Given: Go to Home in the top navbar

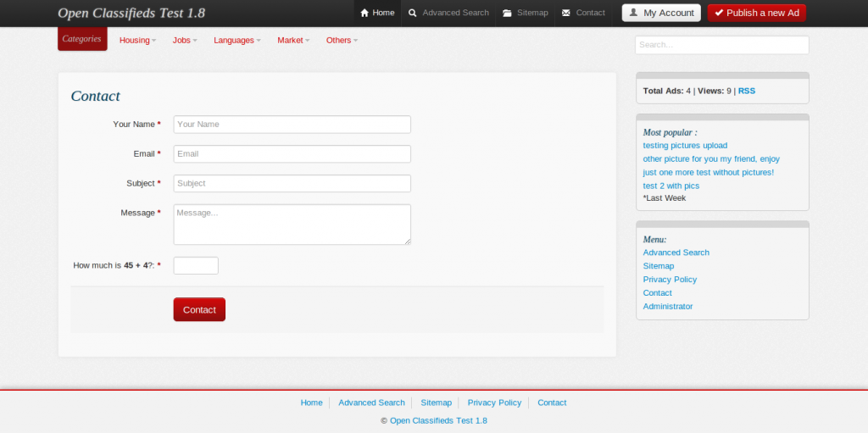Looking at the screenshot, I should [377, 13].
